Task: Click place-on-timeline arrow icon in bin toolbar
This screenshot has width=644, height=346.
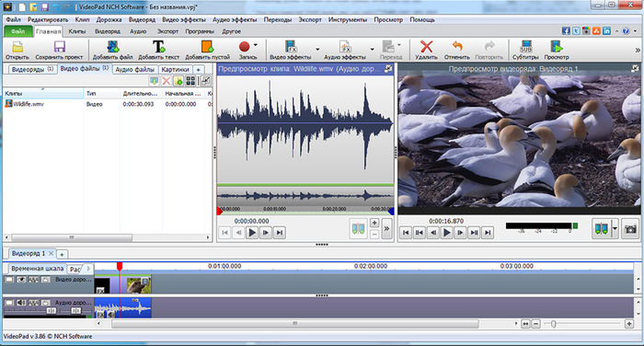Action: click(154, 81)
